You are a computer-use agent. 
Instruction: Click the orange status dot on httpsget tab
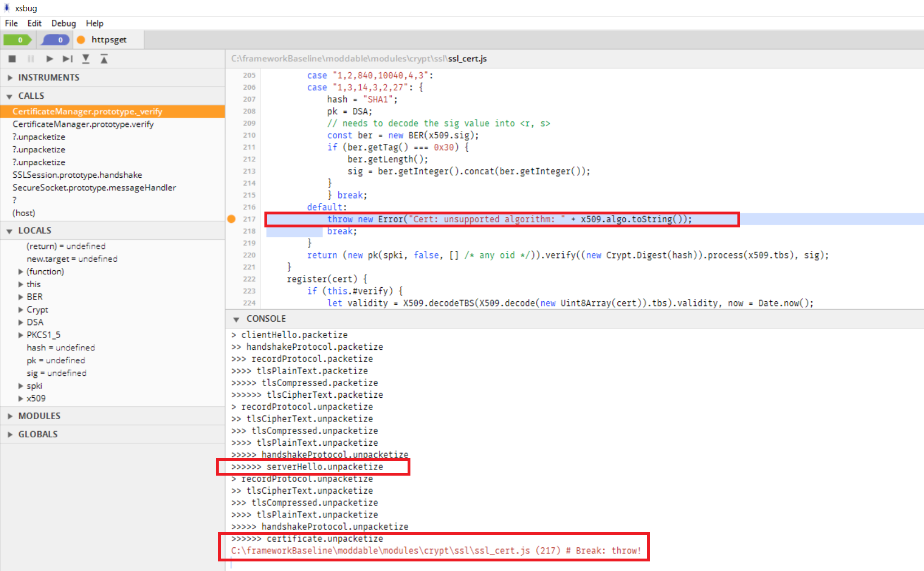click(x=81, y=39)
